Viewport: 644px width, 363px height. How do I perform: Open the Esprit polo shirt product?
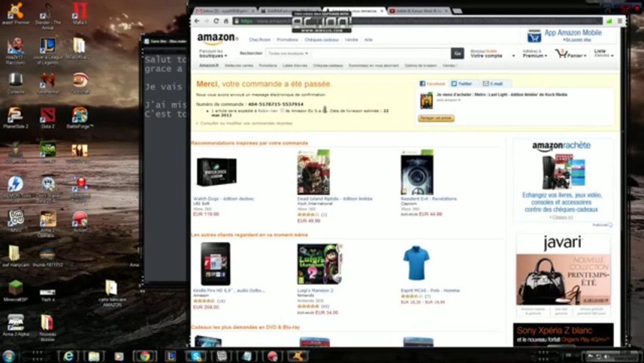click(416, 263)
